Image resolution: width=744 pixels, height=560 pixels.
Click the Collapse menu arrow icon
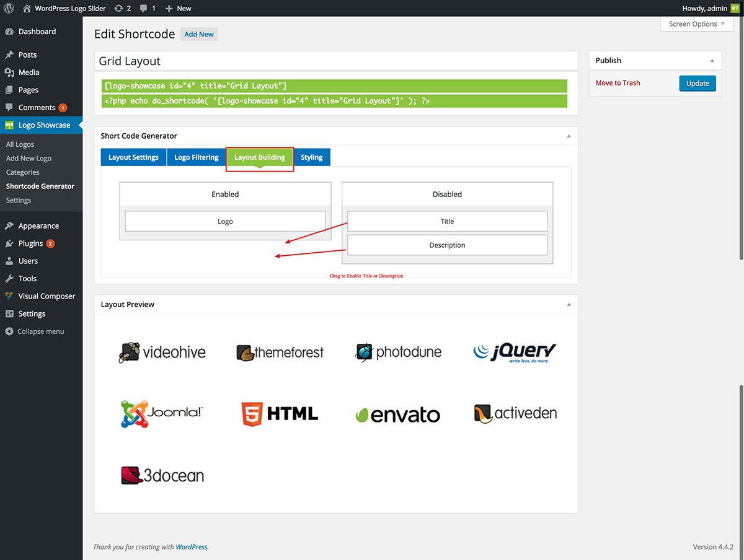[9, 331]
